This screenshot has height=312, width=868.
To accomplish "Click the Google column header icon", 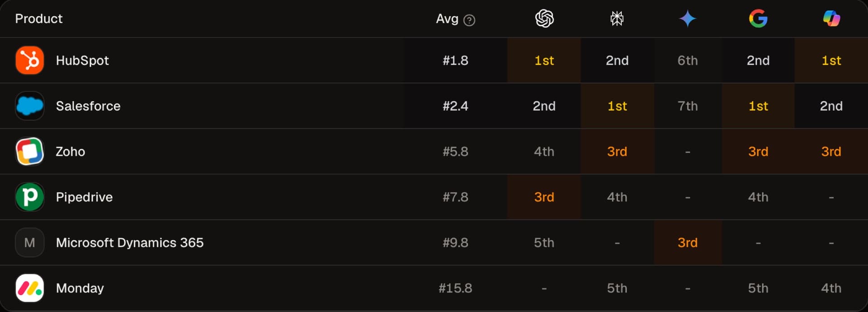I will 758,19.
